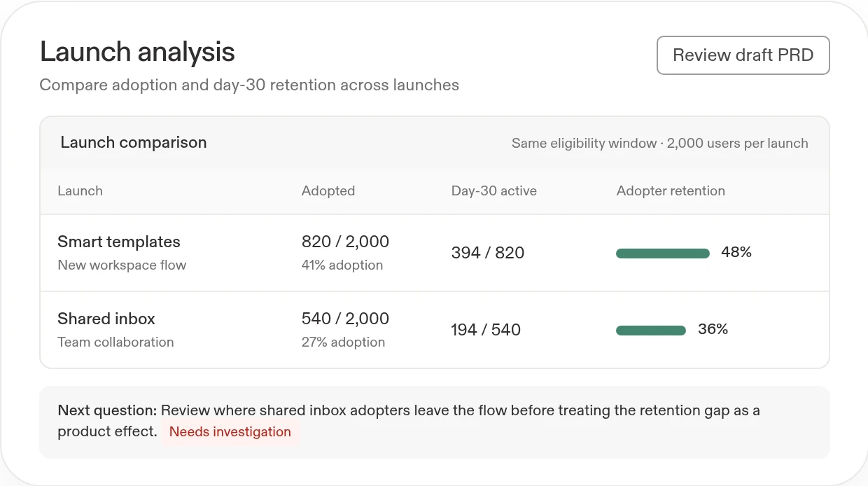Click the Launch comparison panel title
The width and height of the screenshot is (868, 486).
click(x=134, y=143)
